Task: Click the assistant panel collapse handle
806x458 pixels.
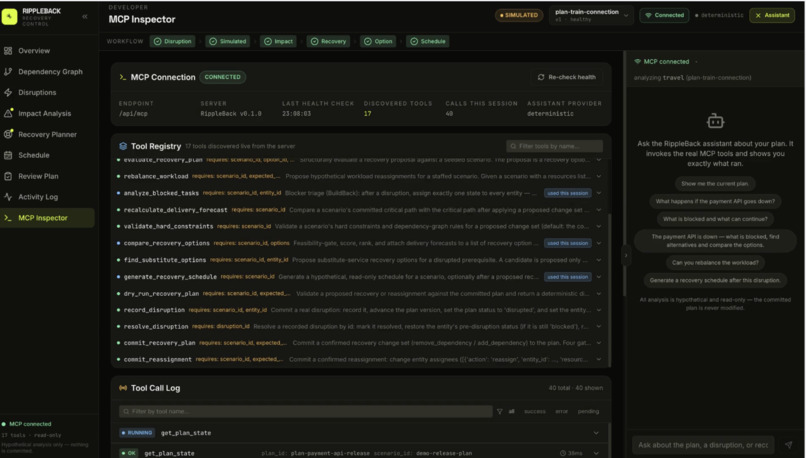Action: click(x=626, y=255)
